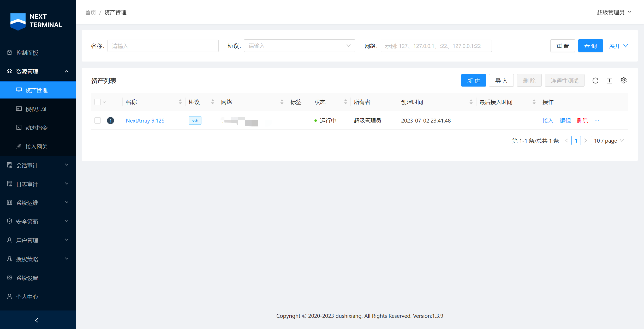The width and height of the screenshot is (644, 329).
Task: Sort by 名称 column sorter icon
Action: (x=180, y=102)
